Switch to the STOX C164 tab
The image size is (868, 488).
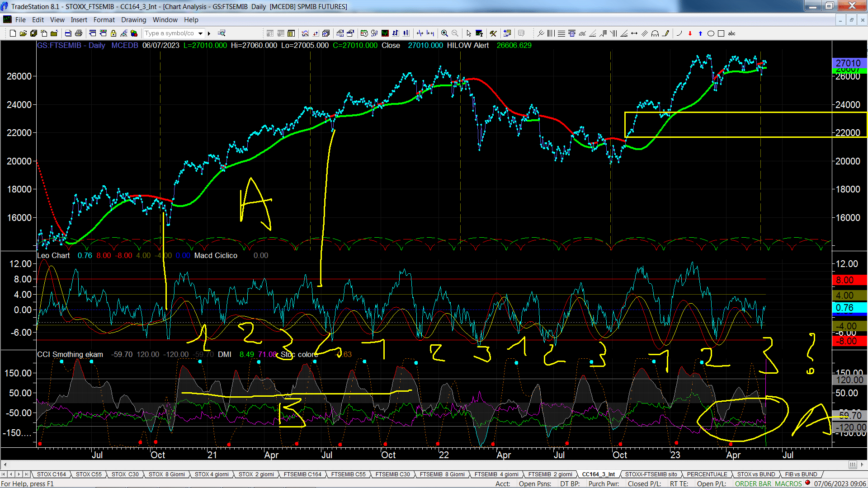(51, 474)
